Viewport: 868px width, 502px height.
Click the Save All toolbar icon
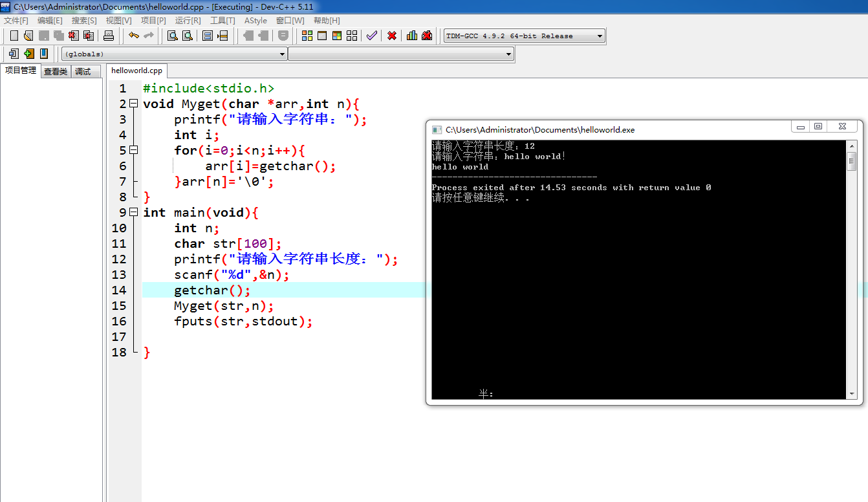pyautogui.click(x=59, y=36)
